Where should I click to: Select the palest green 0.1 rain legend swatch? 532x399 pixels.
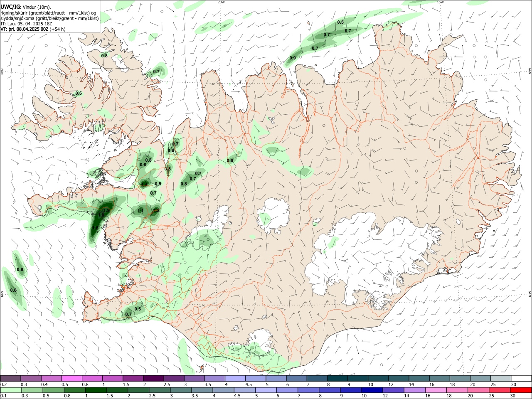11,390
